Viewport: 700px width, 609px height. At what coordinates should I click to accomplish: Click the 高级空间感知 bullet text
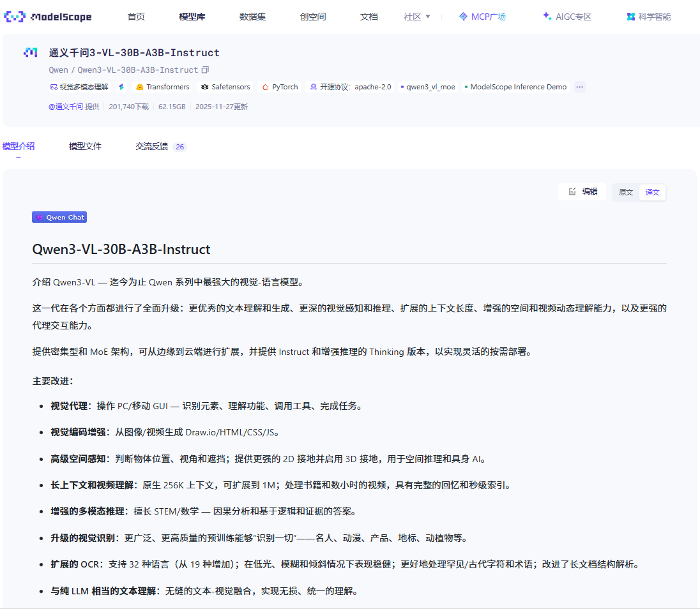268,459
